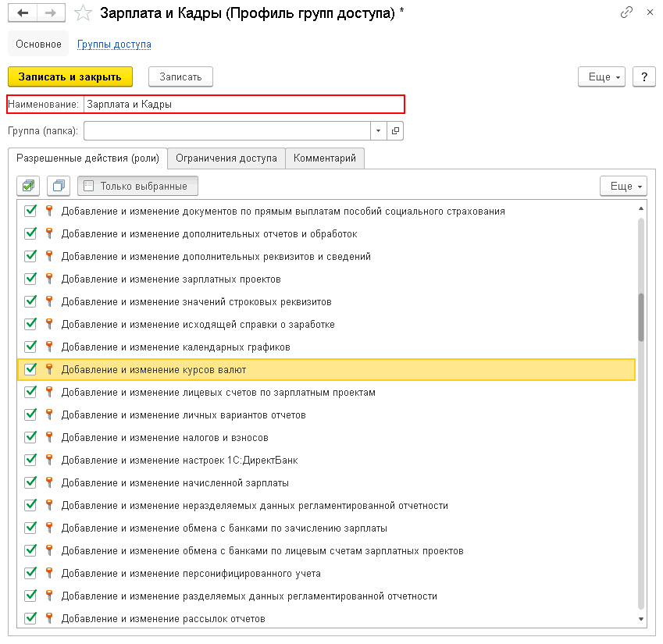The image size is (663, 644).
Task: Open the Группы доступа link
Action: click(114, 44)
